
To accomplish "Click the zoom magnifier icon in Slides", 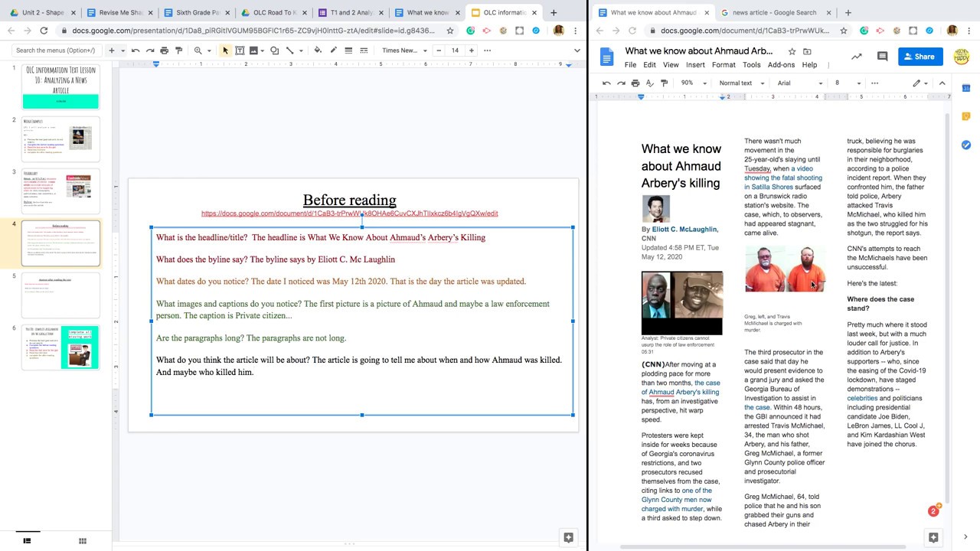I will tap(198, 51).
